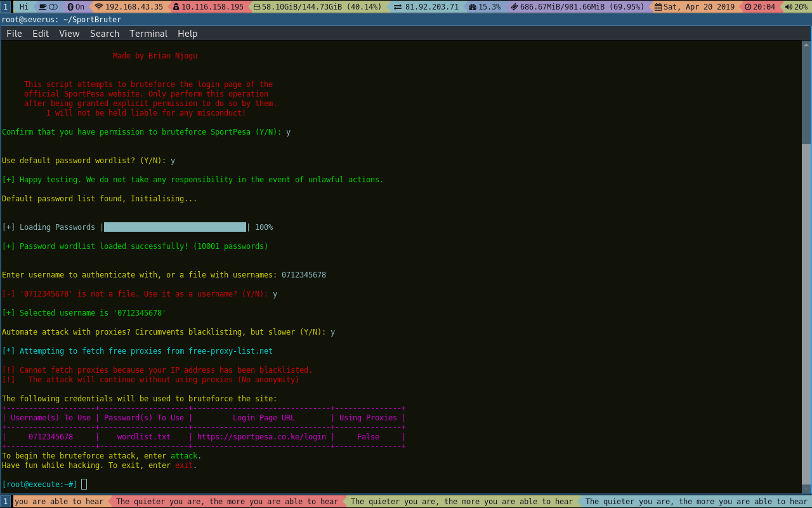Click the red-background quote segment in bottom bar
This screenshot has height=508, width=812.
pyautogui.click(x=226, y=502)
